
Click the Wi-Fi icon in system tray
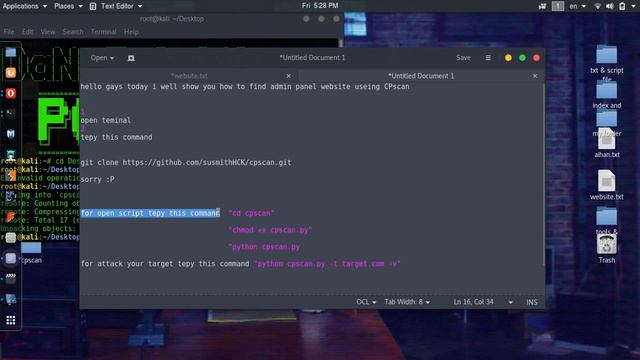pos(598,6)
